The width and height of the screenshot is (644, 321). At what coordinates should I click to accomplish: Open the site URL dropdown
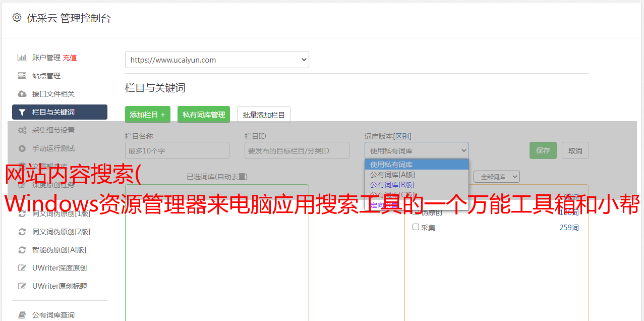coord(217,60)
